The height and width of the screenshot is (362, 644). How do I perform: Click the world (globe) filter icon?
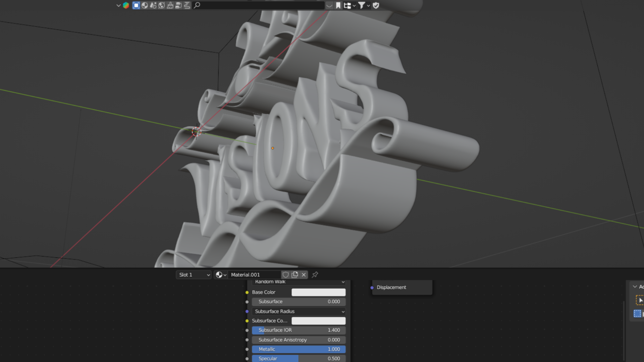pyautogui.click(x=162, y=5)
